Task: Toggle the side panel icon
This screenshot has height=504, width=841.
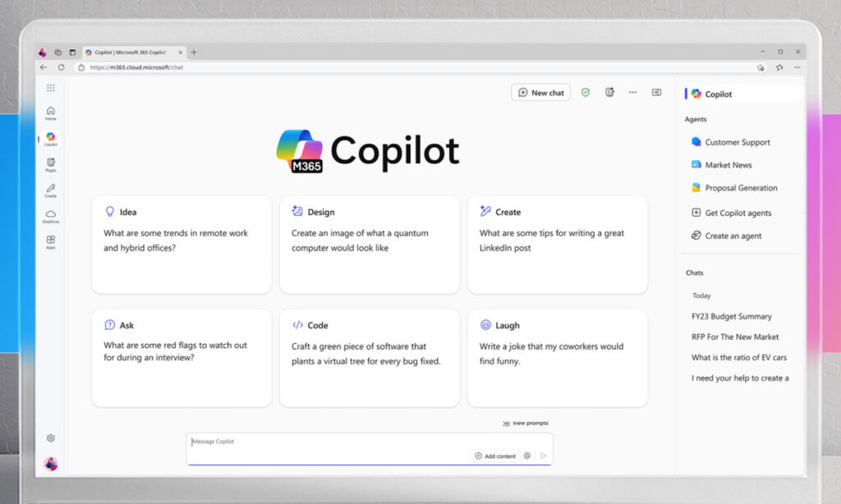Action: 656,92
